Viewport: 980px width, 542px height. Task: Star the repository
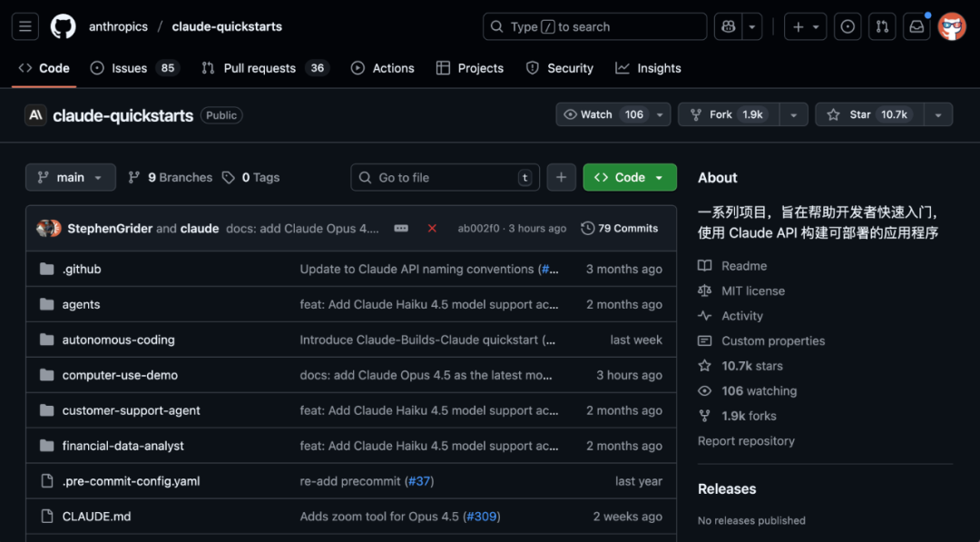869,114
